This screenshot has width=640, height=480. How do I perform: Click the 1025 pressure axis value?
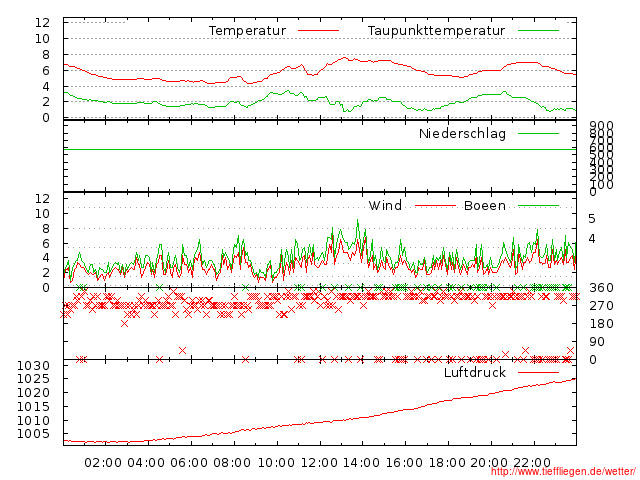click(x=33, y=379)
